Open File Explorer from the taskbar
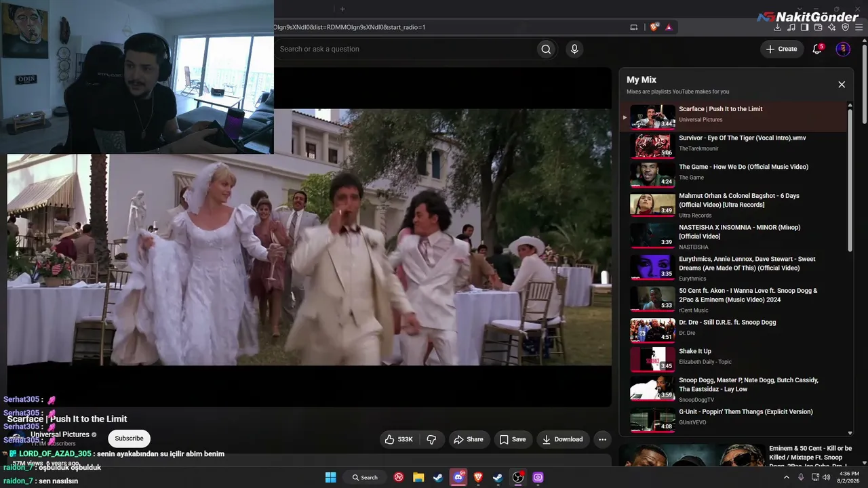The image size is (868, 488). click(418, 477)
